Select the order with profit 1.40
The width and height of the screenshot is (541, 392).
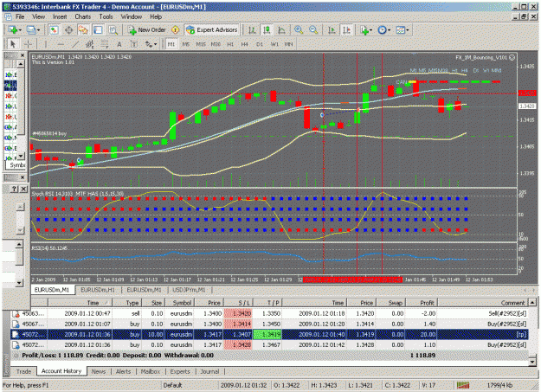269,324
